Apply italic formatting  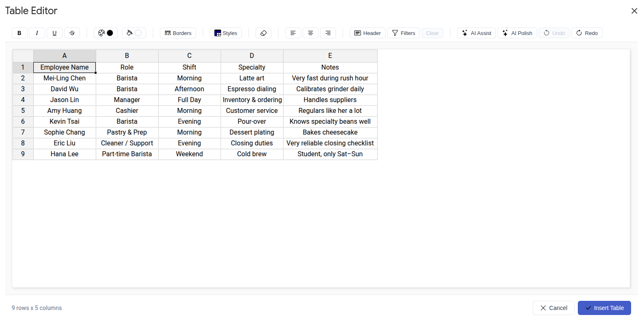click(37, 33)
